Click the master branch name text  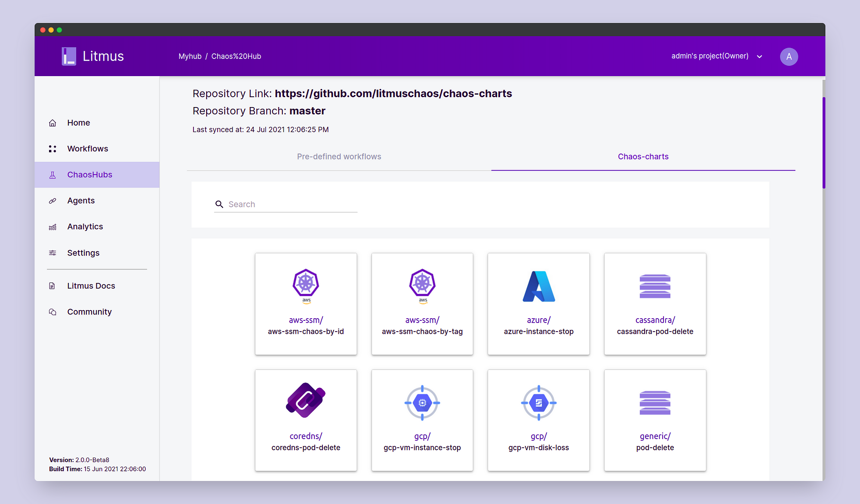coord(307,111)
